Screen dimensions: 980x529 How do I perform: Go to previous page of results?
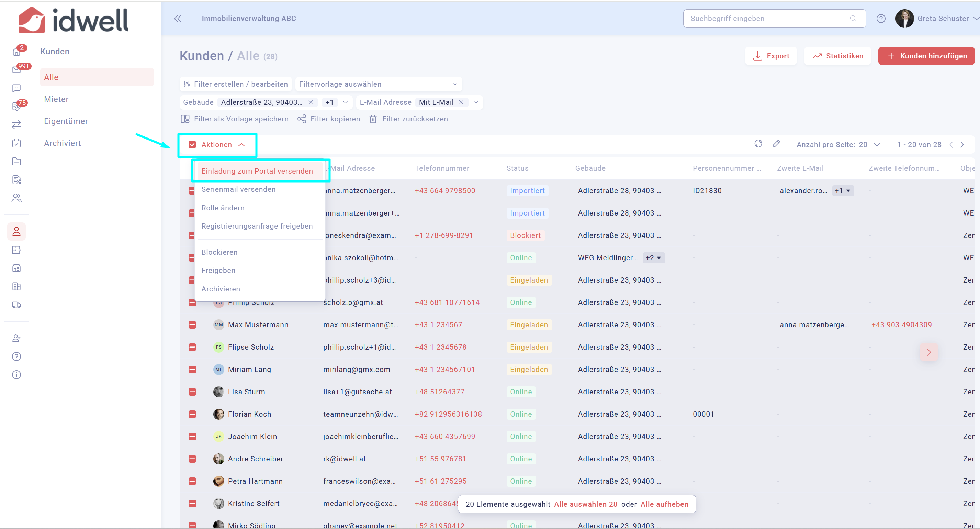pos(951,145)
